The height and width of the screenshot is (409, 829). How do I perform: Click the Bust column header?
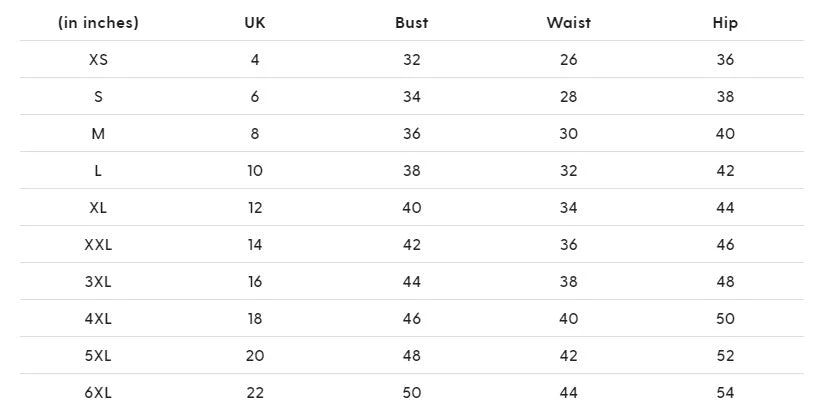point(412,23)
